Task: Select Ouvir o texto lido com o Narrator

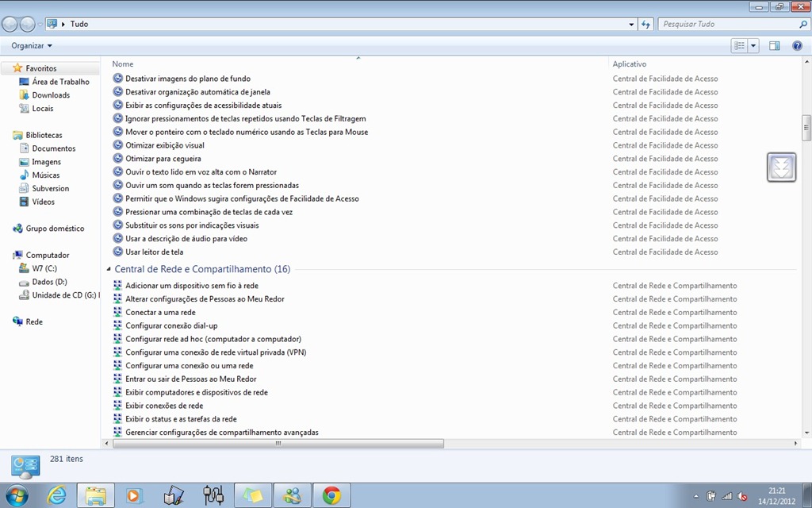Action: tap(201, 172)
